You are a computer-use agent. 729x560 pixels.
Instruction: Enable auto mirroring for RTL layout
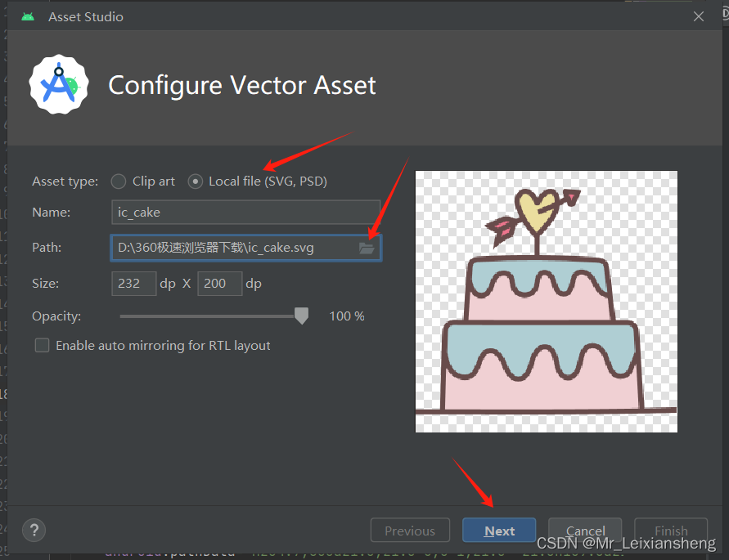click(42, 345)
